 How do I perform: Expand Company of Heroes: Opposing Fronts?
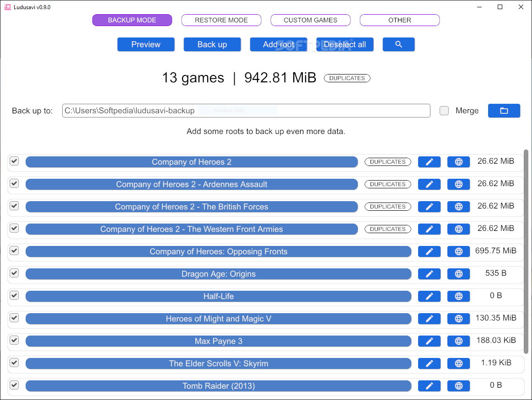point(219,251)
